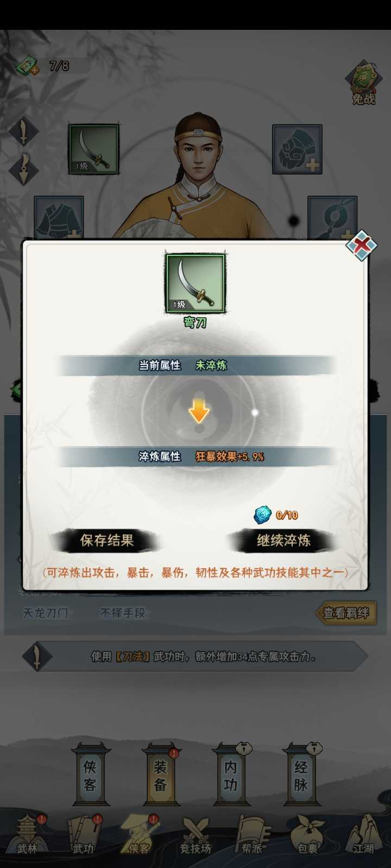Screen dimensions: 391x868
Task: Open 竞技场 arena in bottom navigation
Action: [195, 835]
